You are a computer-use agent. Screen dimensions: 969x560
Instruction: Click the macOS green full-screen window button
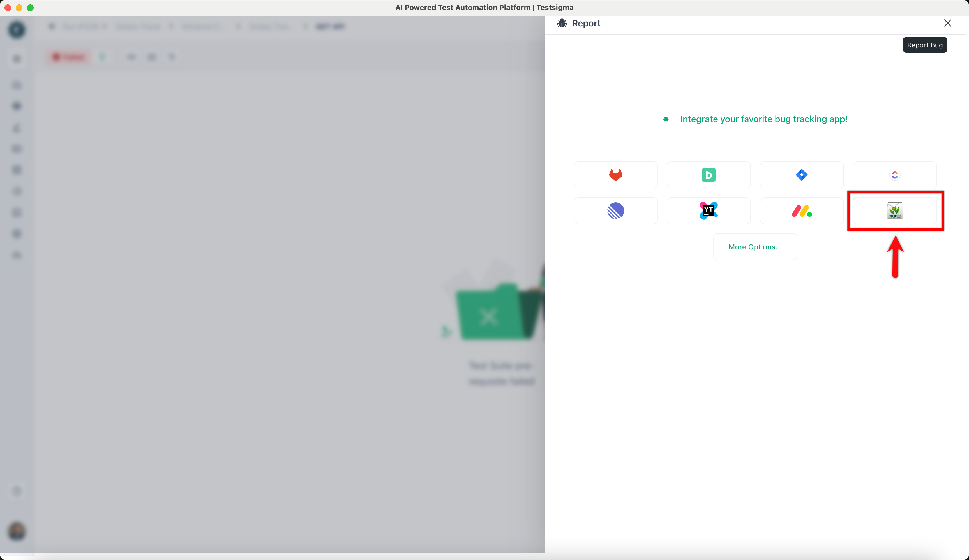click(x=30, y=8)
